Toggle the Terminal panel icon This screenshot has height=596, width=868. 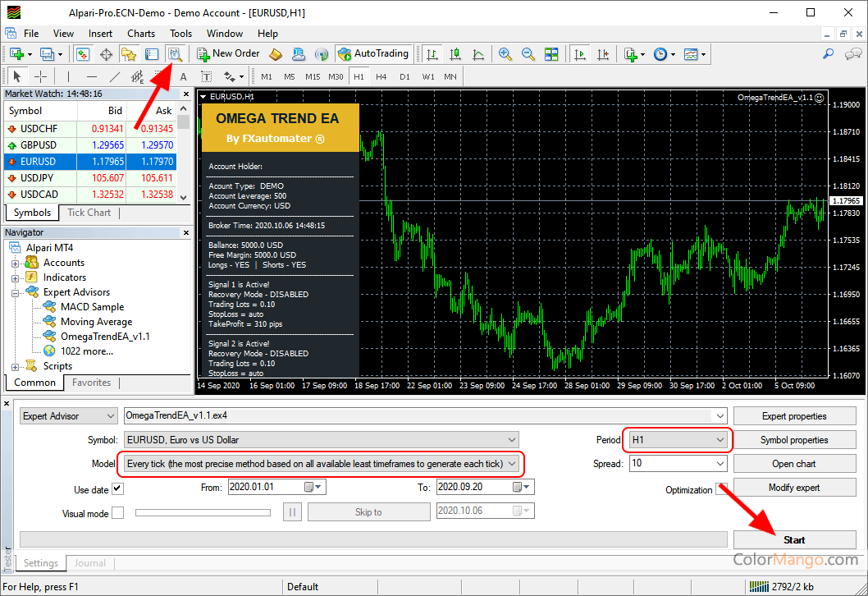(152, 53)
